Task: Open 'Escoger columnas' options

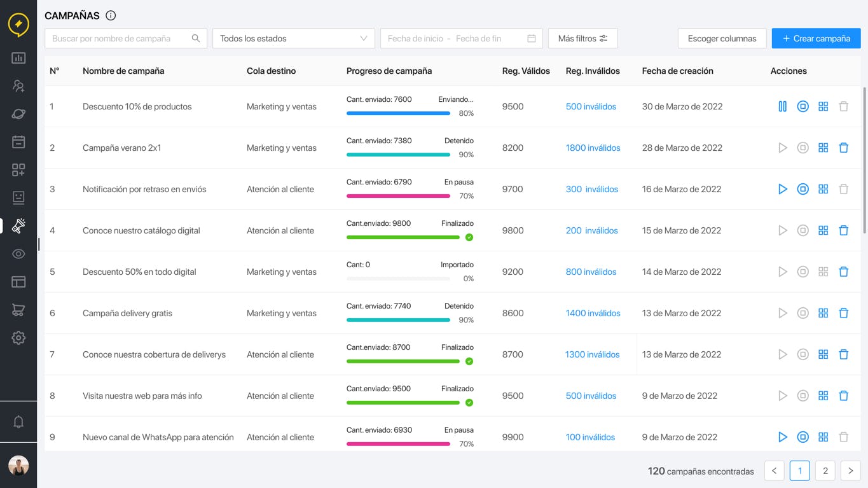Action: point(722,38)
